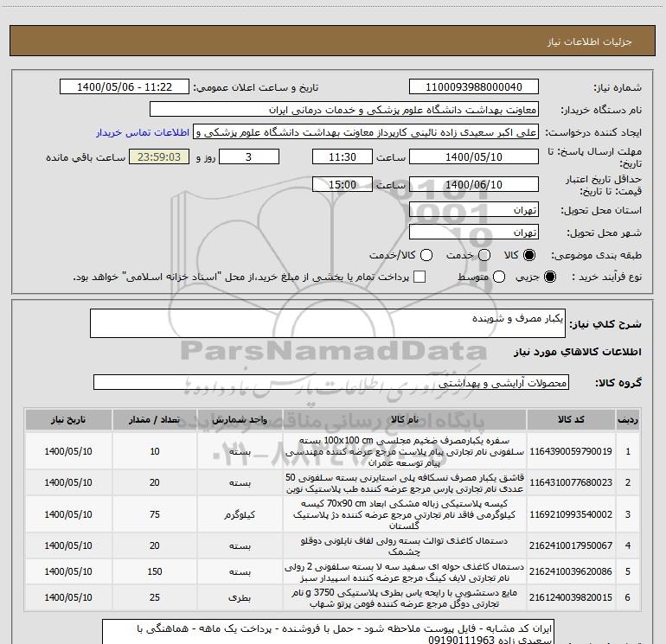Click quantity 25 in the hand wash row

point(154,597)
